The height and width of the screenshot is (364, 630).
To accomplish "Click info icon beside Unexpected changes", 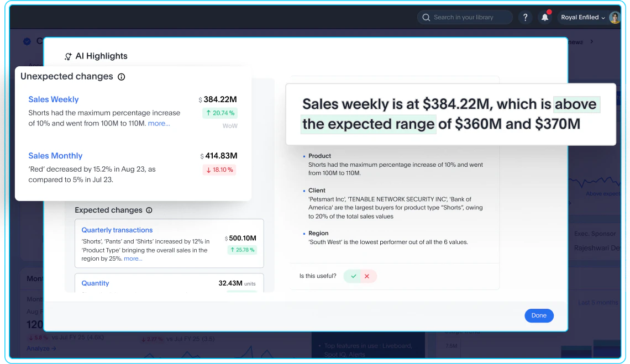I will click(x=122, y=77).
